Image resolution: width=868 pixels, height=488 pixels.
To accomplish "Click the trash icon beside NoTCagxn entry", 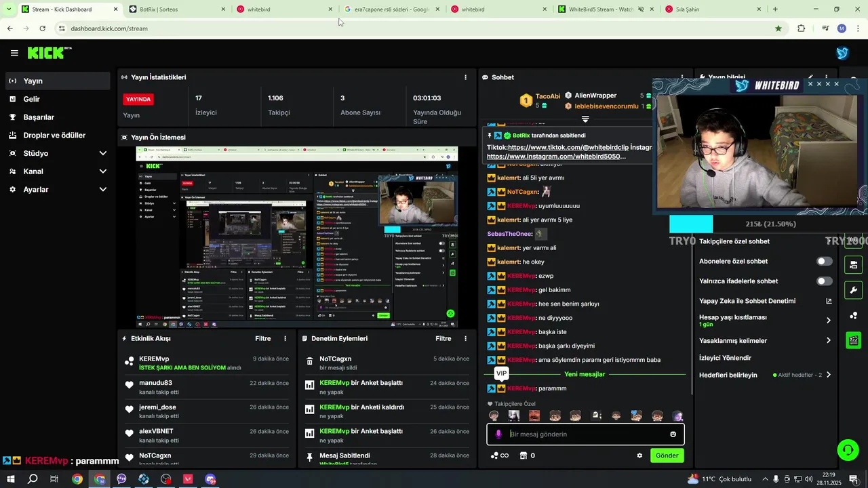I will coord(310,361).
